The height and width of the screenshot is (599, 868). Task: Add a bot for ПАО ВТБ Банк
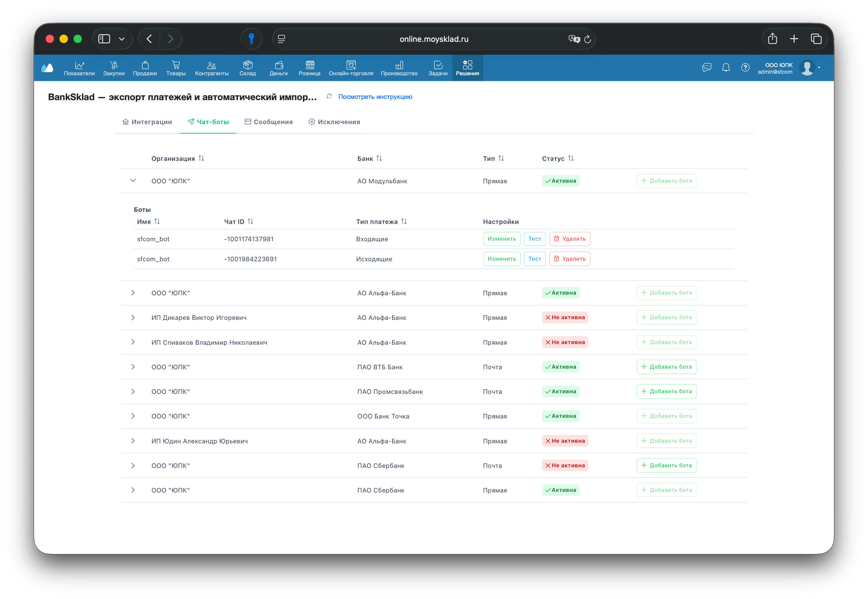(666, 367)
